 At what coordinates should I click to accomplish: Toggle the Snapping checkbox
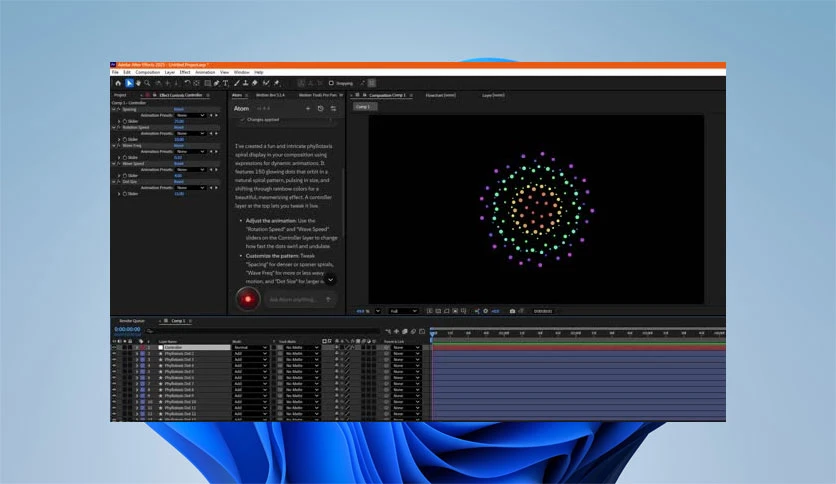331,83
